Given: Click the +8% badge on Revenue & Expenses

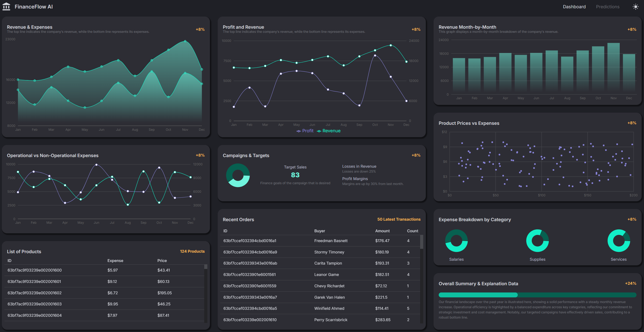Looking at the screenshot, I should coord(200,29).
